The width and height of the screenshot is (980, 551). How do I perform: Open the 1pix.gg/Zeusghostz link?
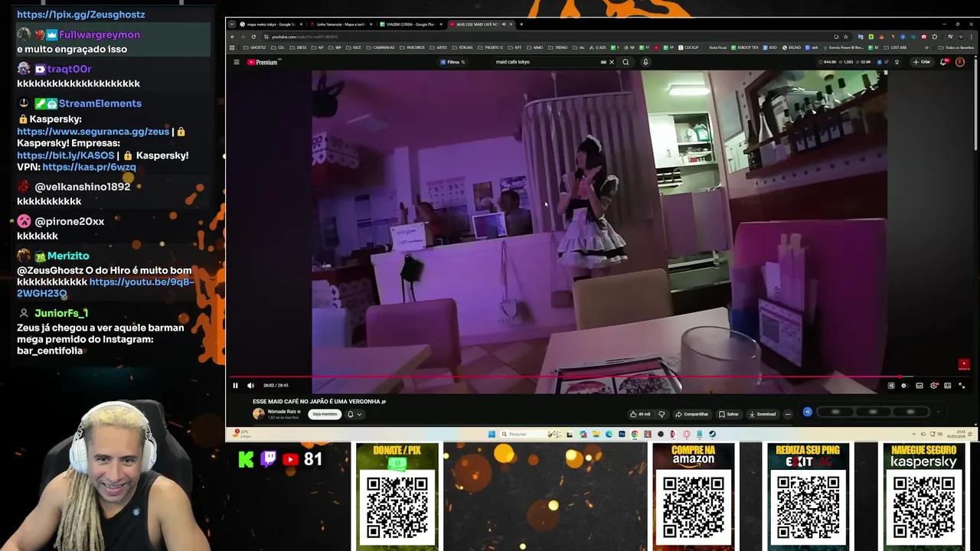[x=80, y=15]
